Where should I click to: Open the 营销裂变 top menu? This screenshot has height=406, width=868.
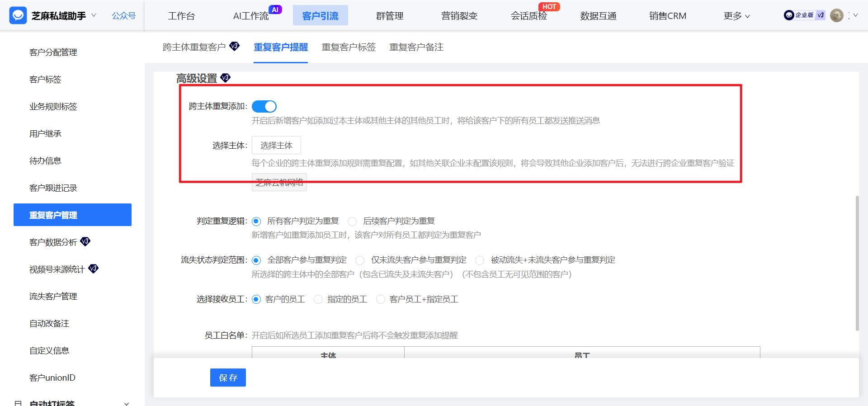[x=459, y=16]
